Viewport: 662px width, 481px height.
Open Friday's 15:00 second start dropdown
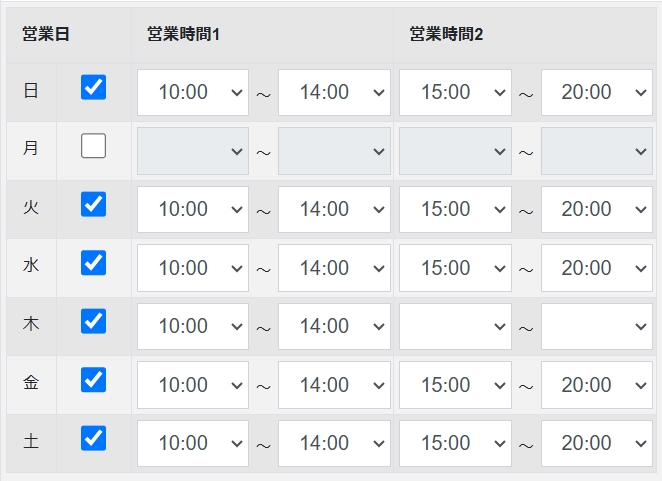(455, 385)
